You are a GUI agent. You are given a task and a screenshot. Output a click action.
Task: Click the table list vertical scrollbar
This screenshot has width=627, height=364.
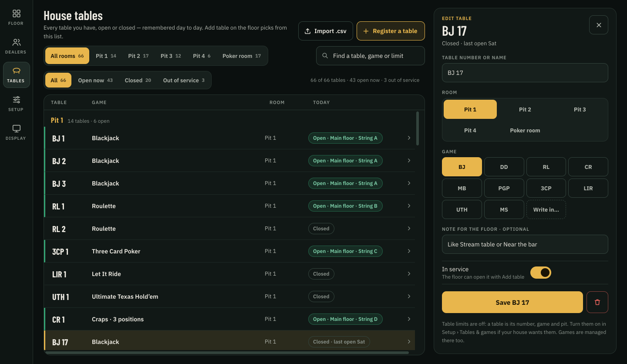(418, 128)
